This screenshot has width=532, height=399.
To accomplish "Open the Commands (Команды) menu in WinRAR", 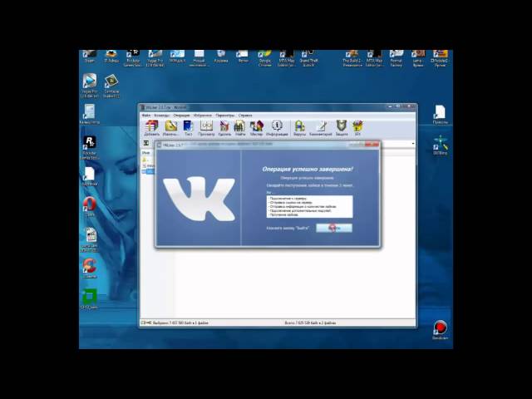I will click(x=161, y=116).
